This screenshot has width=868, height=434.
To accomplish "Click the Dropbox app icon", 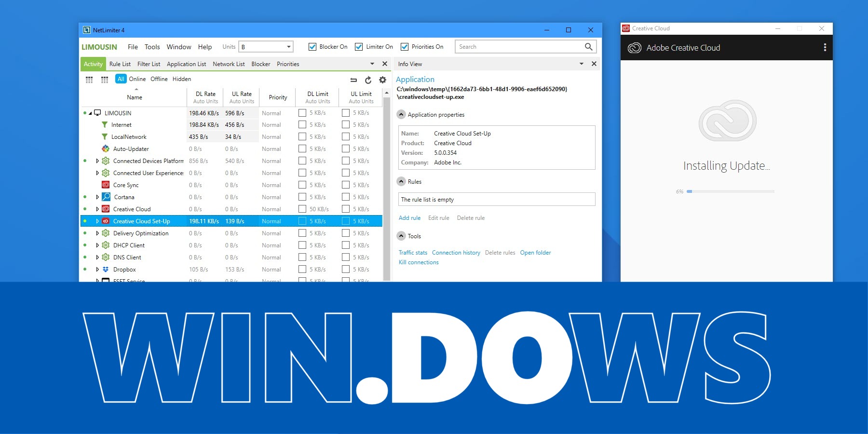I will [x=106, y=270].
